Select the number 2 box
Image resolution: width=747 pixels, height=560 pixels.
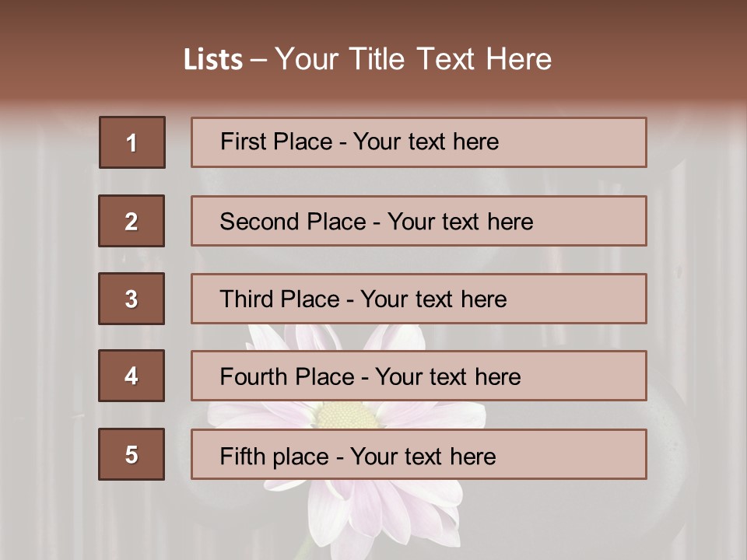[132, 220]
